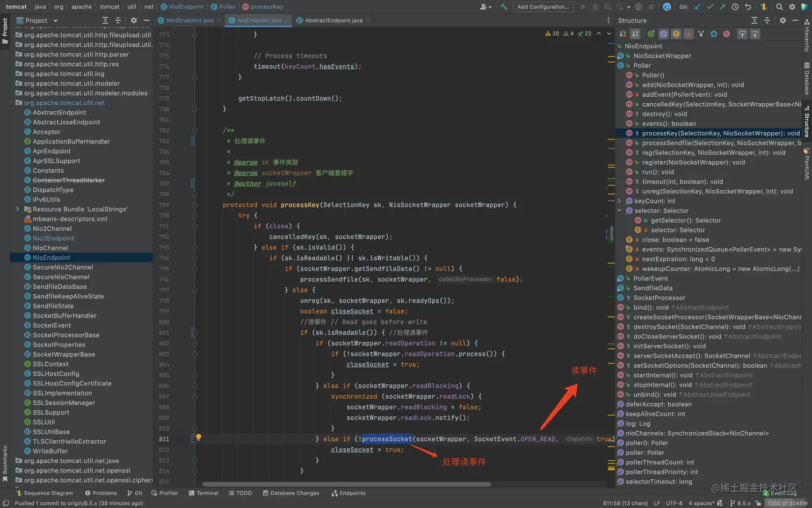Open the Profiler tool window button

point(164,493)
